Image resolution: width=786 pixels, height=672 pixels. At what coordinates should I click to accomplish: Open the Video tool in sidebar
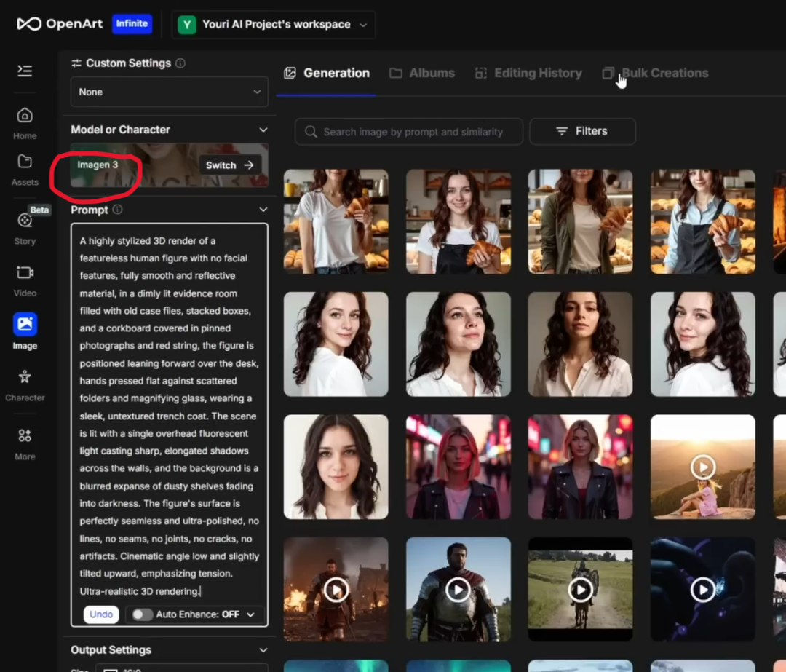pyautogui.click(x=25, y=273)
